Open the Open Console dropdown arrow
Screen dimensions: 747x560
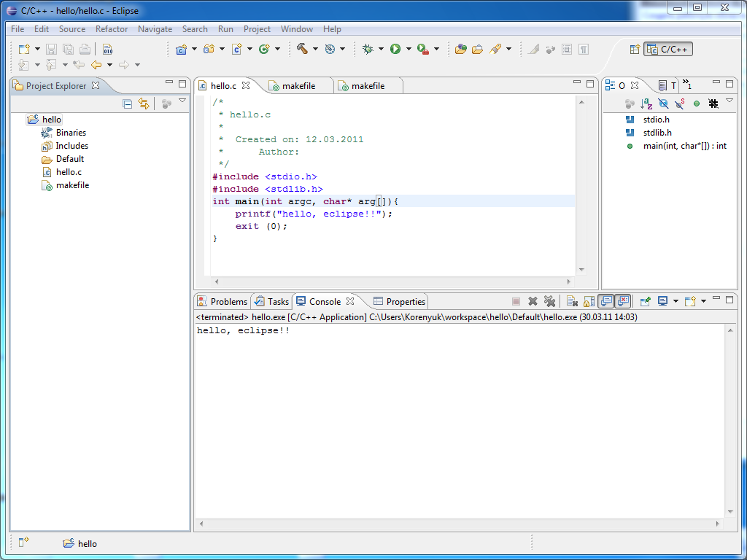(x=703, y=301)
